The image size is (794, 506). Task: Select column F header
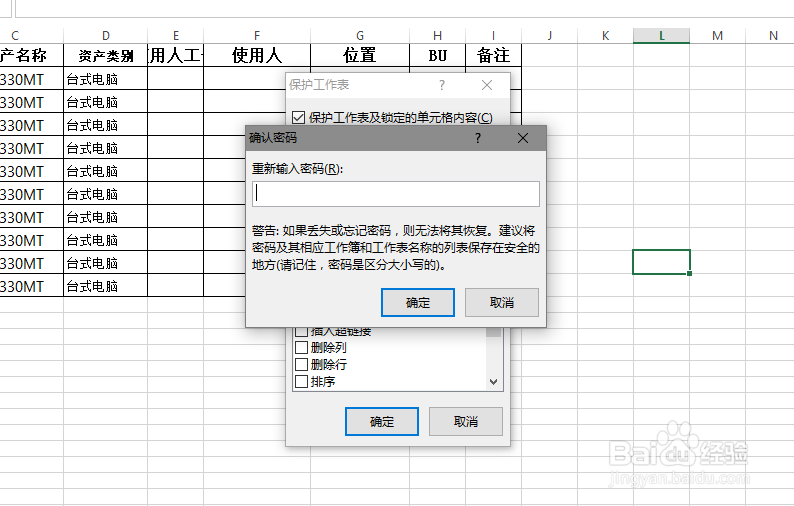[x=257, y=35]
